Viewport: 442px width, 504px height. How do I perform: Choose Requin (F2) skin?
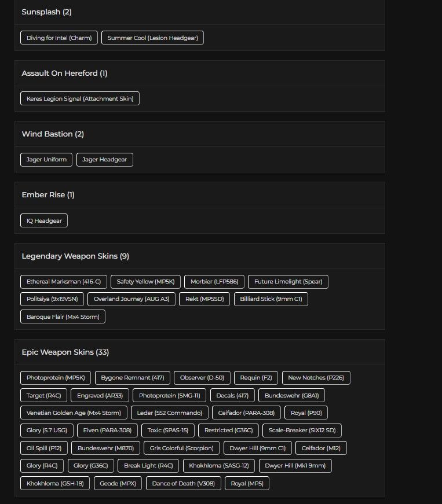[x=256, y=378]
